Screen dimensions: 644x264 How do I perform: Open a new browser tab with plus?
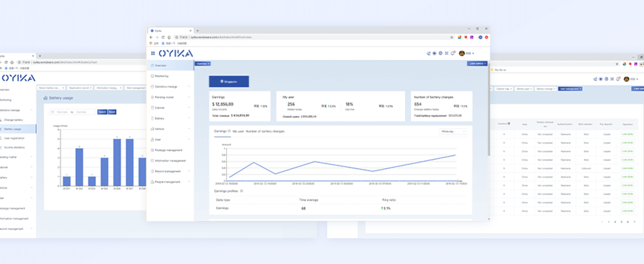pos(197,30)
